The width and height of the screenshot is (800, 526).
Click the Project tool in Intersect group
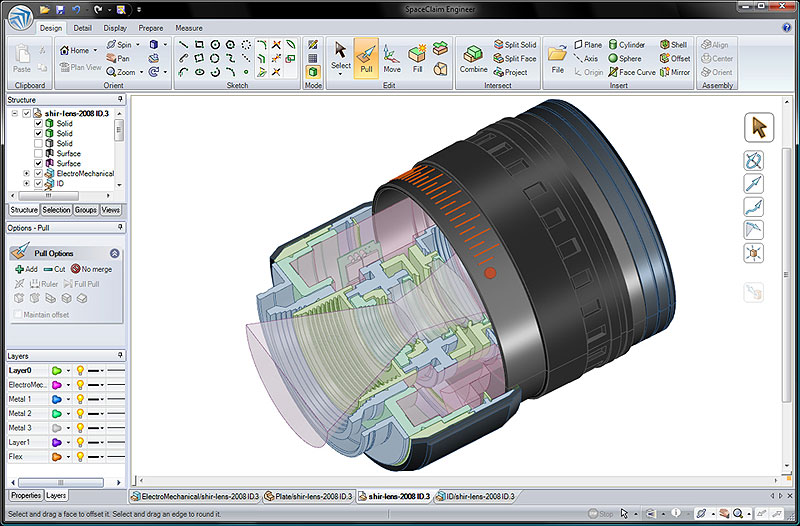click(509, 72)
